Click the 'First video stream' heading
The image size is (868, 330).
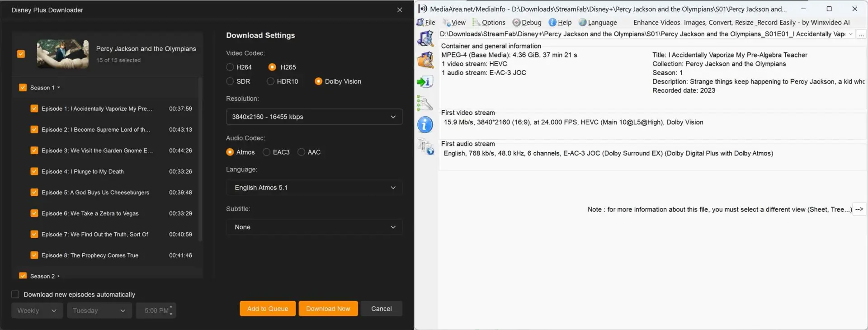(x=468, y=113)
